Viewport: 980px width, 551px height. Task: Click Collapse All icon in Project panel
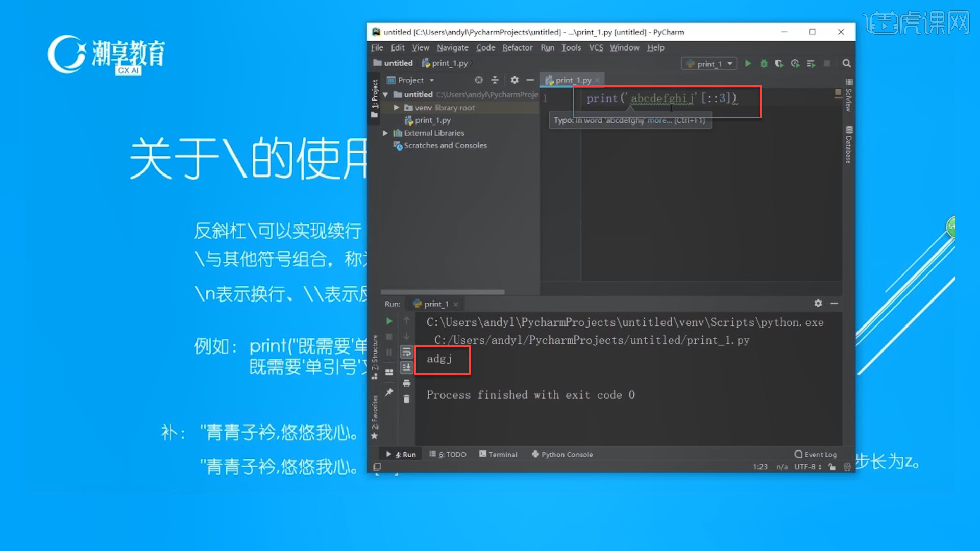pos(495,80)
